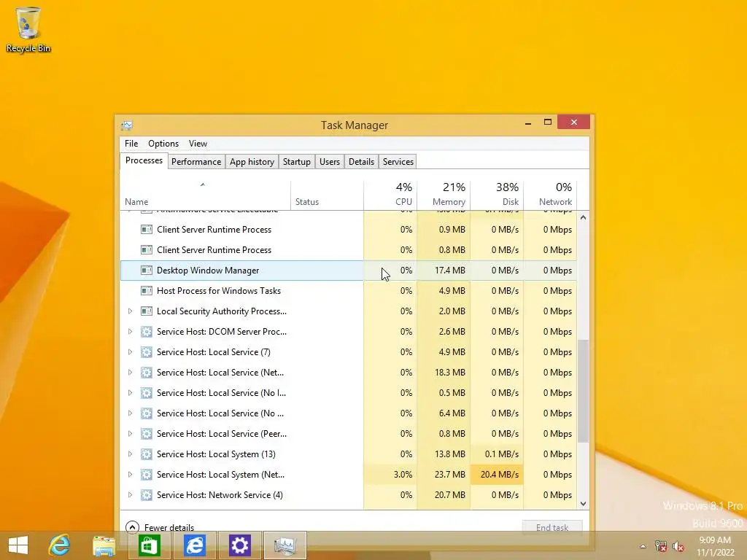Open the Windows Start button

18,545
